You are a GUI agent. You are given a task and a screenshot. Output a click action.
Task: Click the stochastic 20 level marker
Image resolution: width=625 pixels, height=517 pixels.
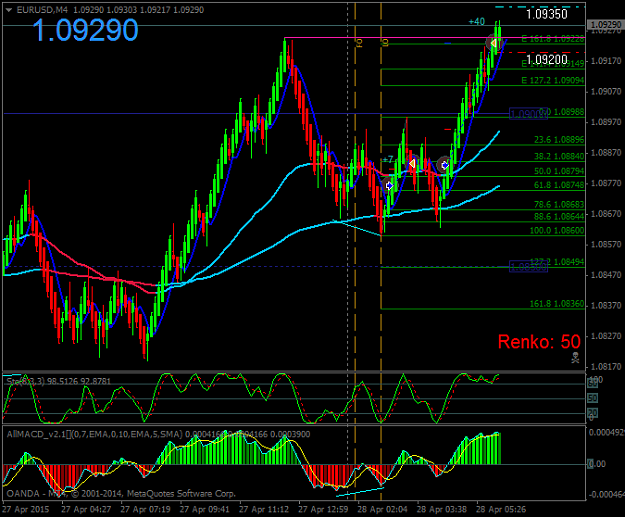coord(593,413)
